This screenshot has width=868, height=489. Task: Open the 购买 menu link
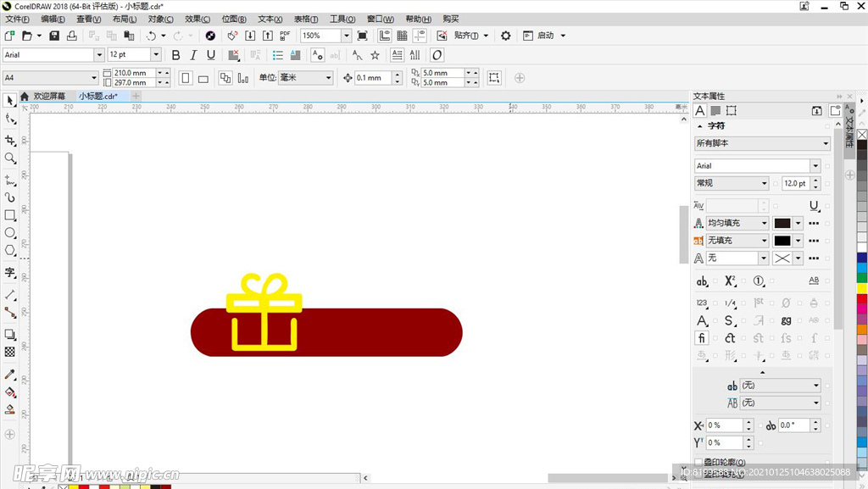click(450, 19)
